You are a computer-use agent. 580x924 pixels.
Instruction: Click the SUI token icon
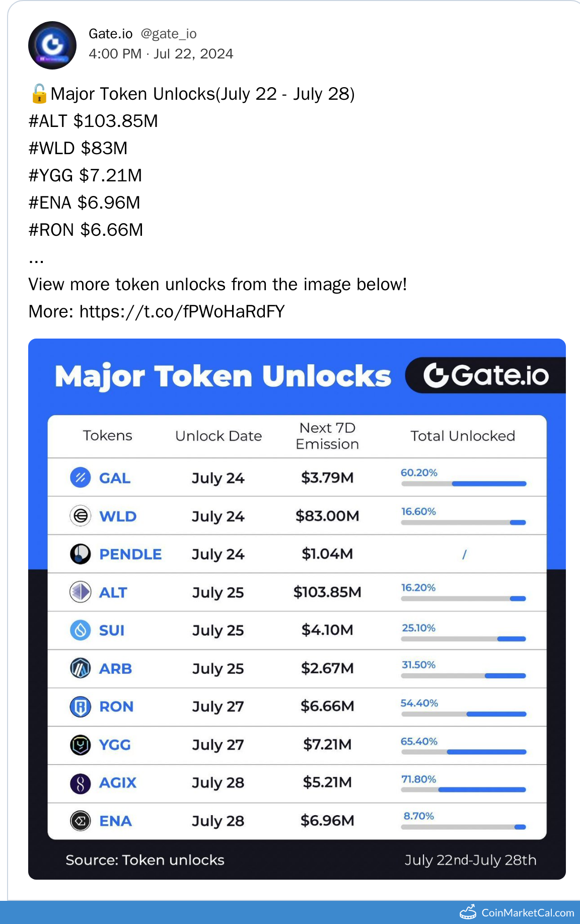tap(80, 630)
